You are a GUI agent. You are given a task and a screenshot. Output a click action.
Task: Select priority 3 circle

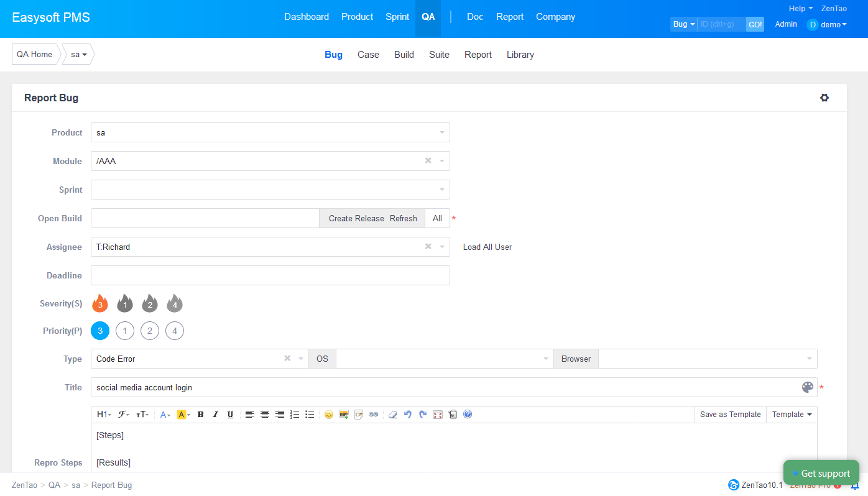pos(100,331)
